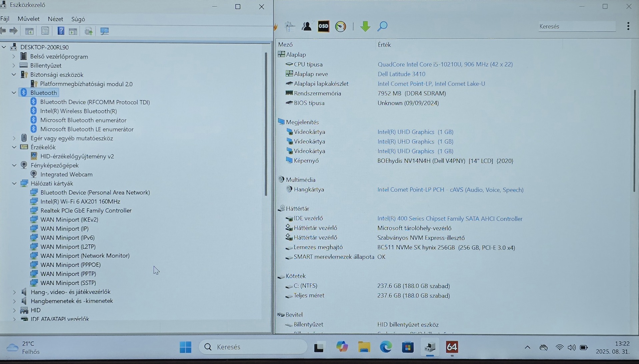
Task: Expand Hang-, video- és játékvezérlők
Action: click(14, 292)
